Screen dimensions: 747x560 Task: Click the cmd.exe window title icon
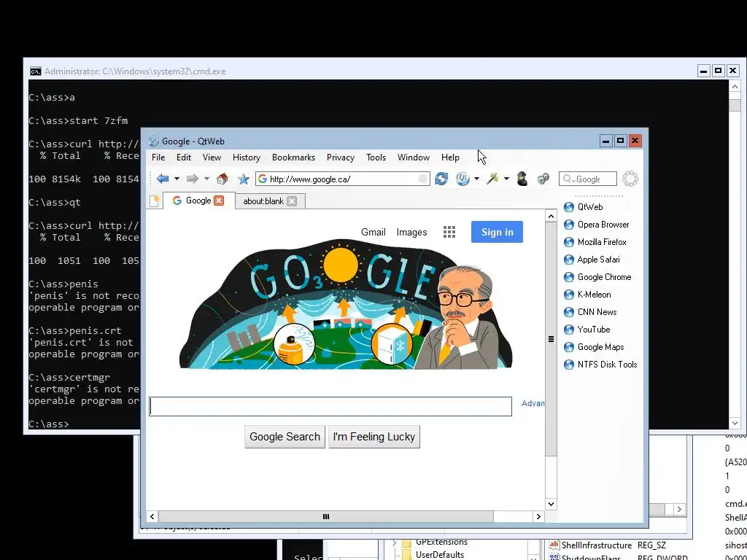[x=35, y=71]
